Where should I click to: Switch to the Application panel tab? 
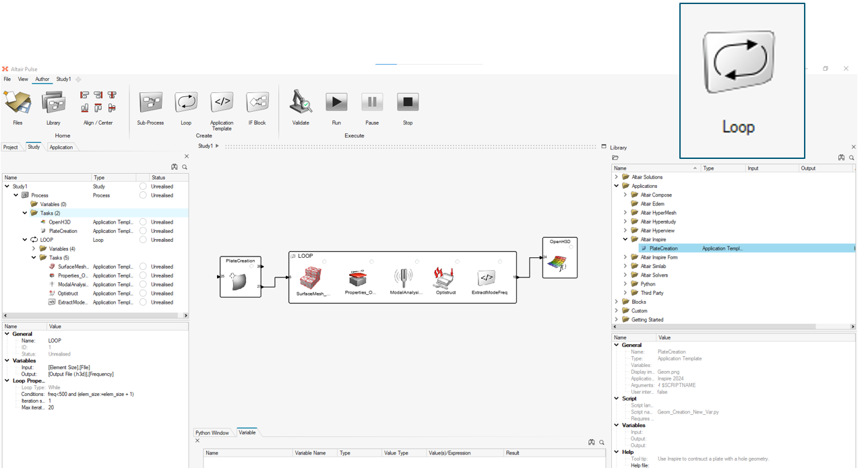point(61,147)
